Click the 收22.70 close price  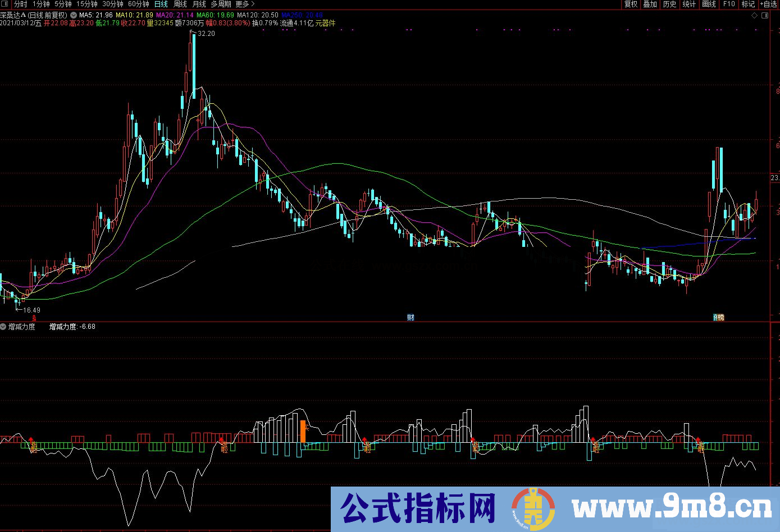coord(133,24)
